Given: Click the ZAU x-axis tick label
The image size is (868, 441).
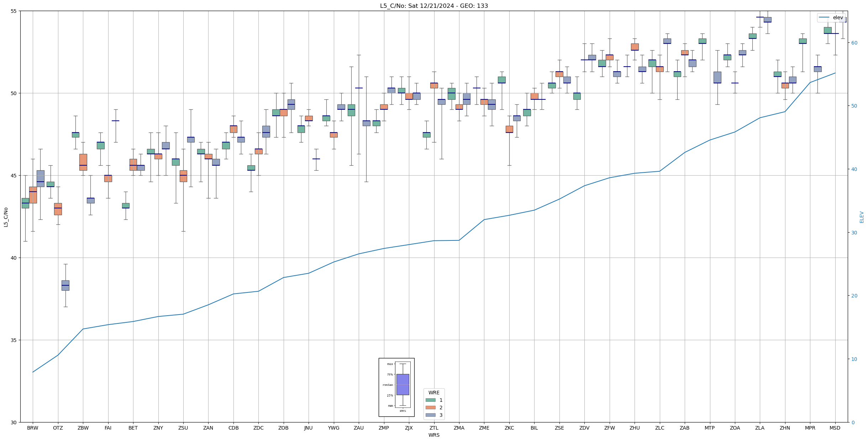Looking at the screenshot, I should pos(359,428).
